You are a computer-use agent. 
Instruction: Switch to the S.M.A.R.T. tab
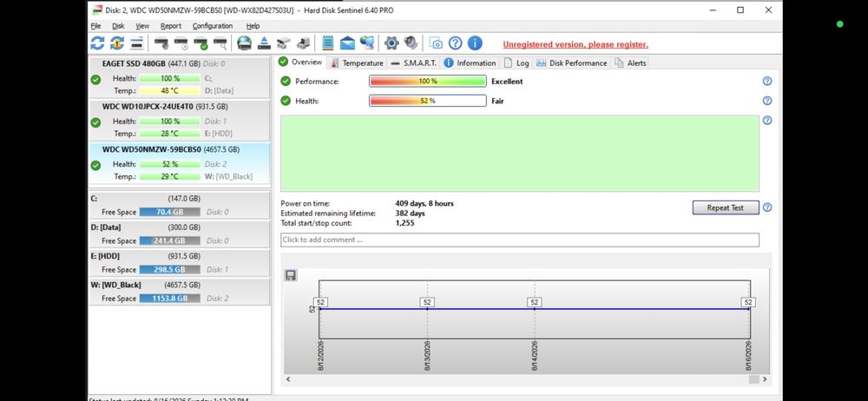pyautogui.click(x=413, y=63)
